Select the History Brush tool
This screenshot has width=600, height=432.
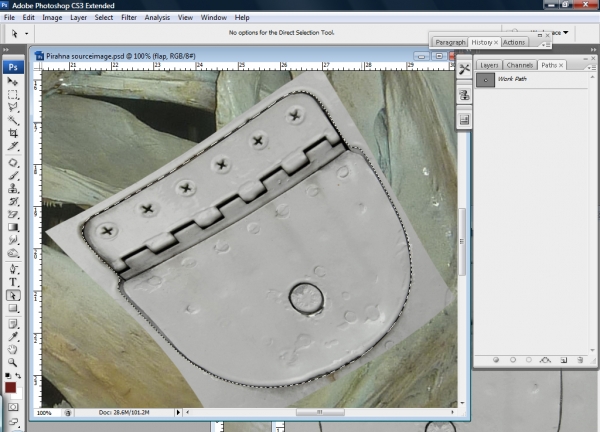pyautogui.click(x=13, y=202)
